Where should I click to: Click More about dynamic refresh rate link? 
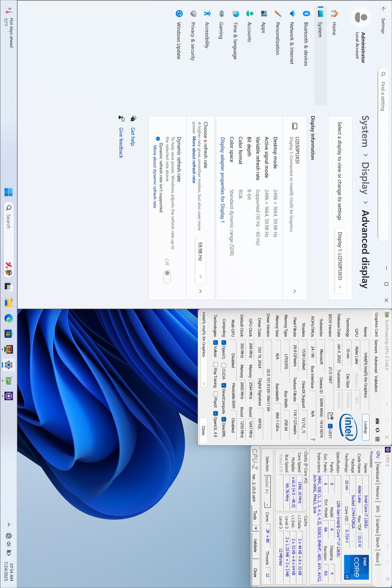tap(155, 176)
